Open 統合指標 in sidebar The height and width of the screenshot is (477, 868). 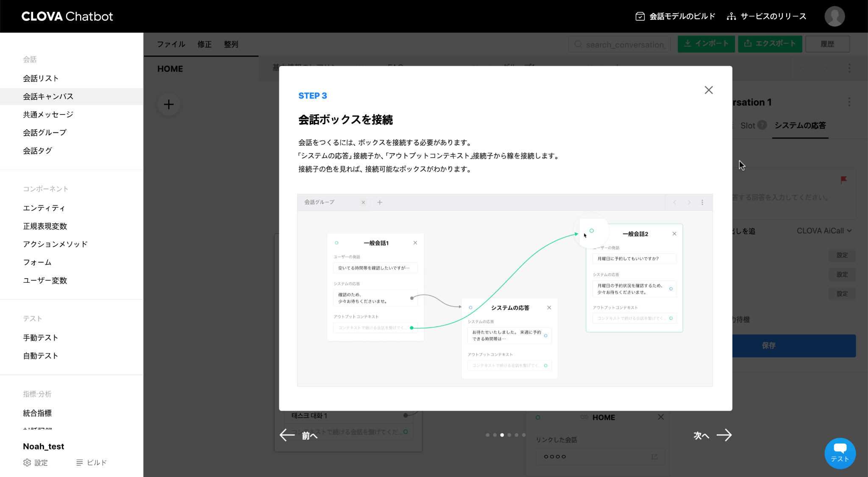pos(38,413)
